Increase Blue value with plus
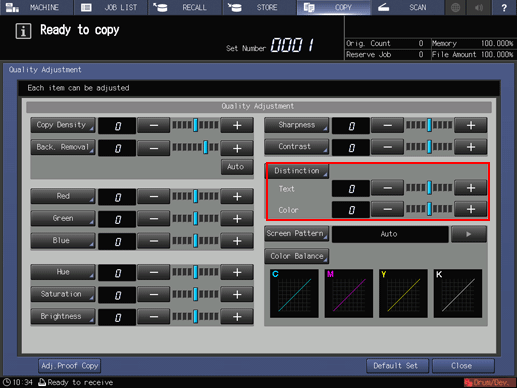The height and width of the screenshot is (388, 517). click(237, 241)
